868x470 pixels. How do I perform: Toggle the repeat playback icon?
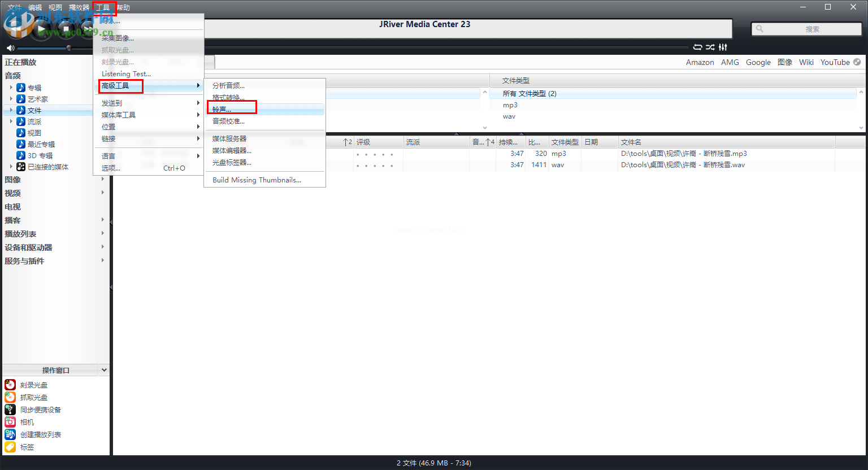[698, 47]
